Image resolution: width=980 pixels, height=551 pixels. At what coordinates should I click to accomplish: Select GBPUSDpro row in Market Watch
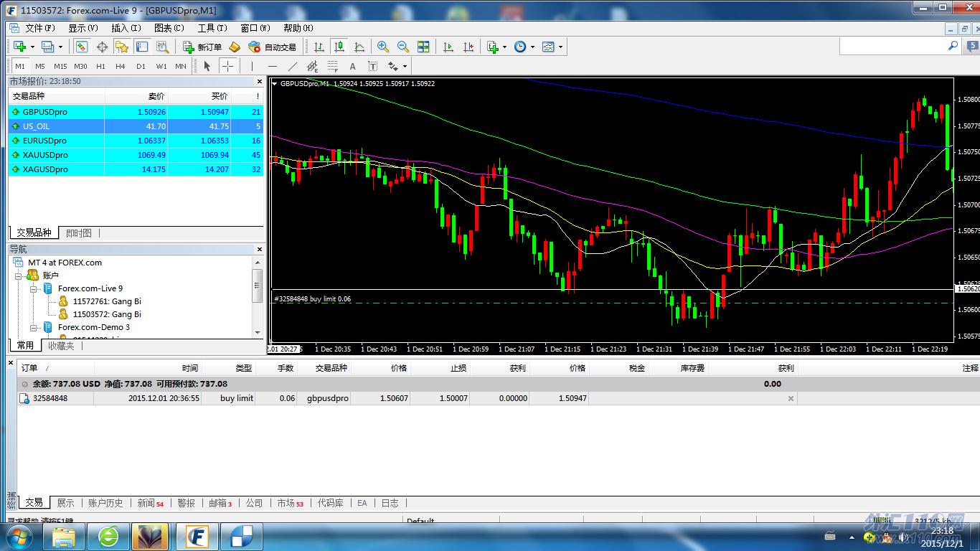(x=136, y=112)
